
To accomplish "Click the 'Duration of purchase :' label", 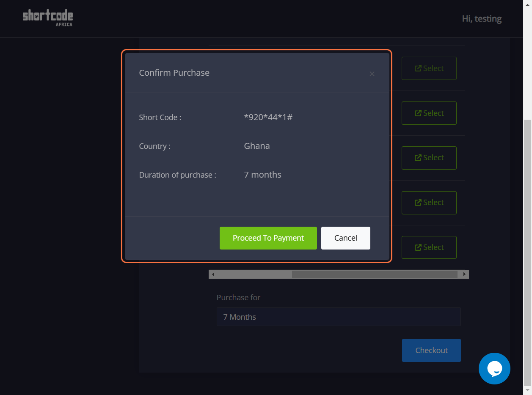I will (x=177, y=175).
